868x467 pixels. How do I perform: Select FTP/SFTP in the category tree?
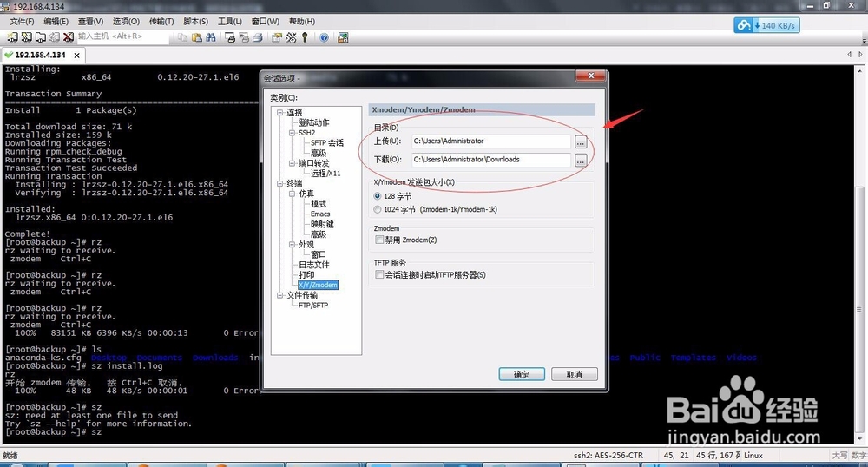click(313, 305)
